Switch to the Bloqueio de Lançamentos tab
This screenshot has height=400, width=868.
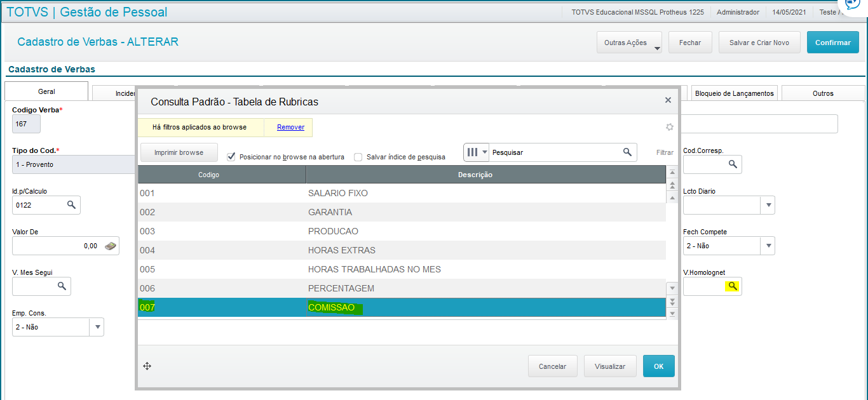point(735,93)
